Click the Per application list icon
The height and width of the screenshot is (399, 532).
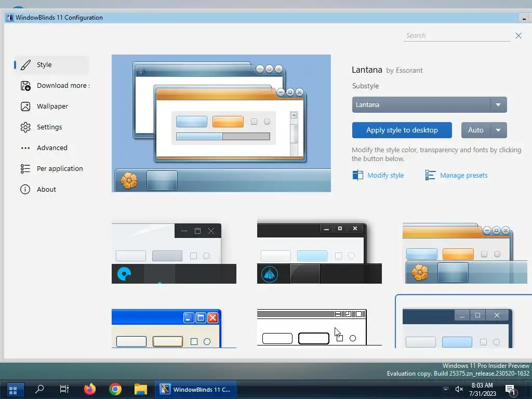pyautogui.click(x=25, y=169)
